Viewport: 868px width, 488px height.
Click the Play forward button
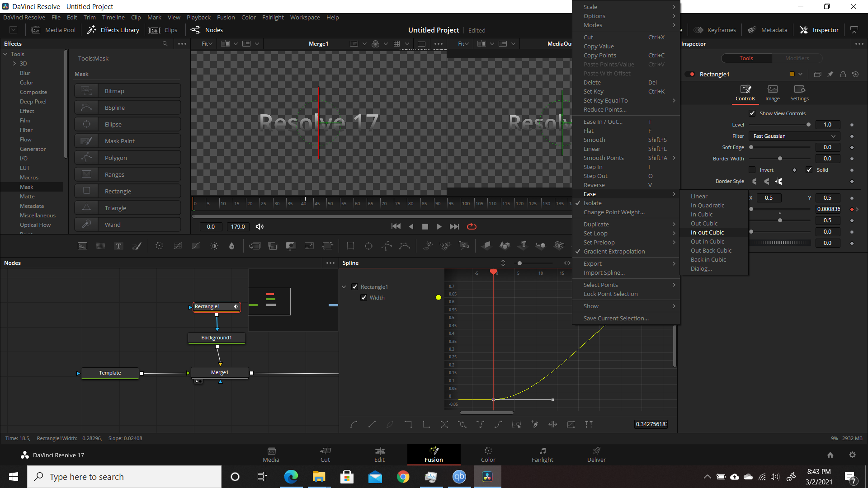(439, 226)
